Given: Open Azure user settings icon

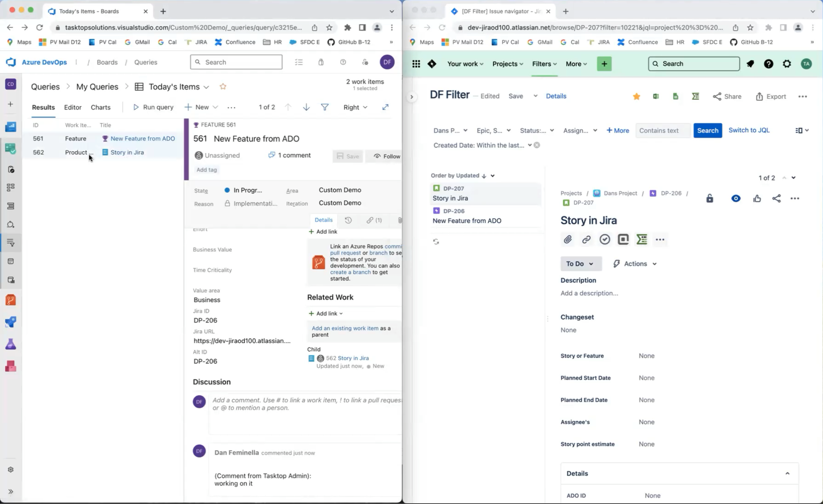Looking at the screenshot, I should point(365,62).
